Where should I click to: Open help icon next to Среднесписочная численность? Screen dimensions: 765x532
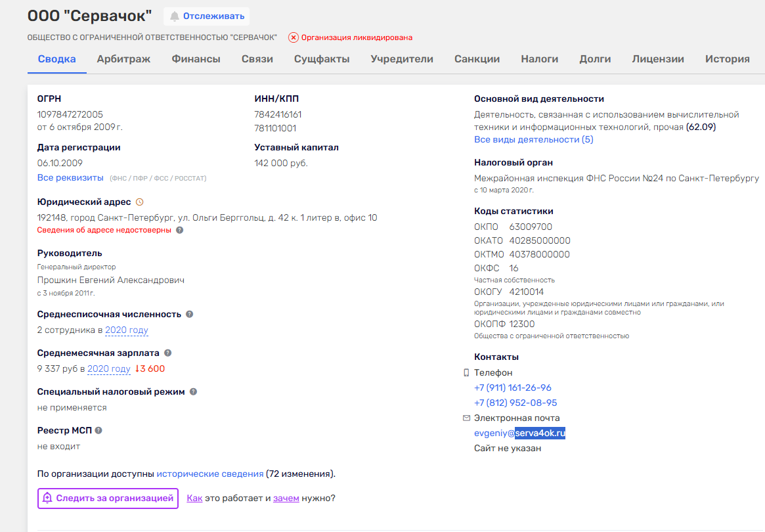[189, 315]
